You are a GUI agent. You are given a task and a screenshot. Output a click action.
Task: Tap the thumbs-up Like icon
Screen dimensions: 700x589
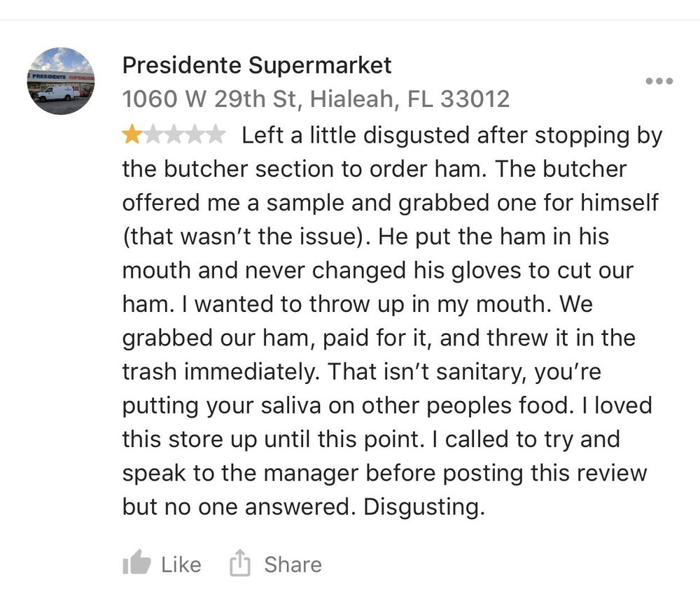[136, 562]
